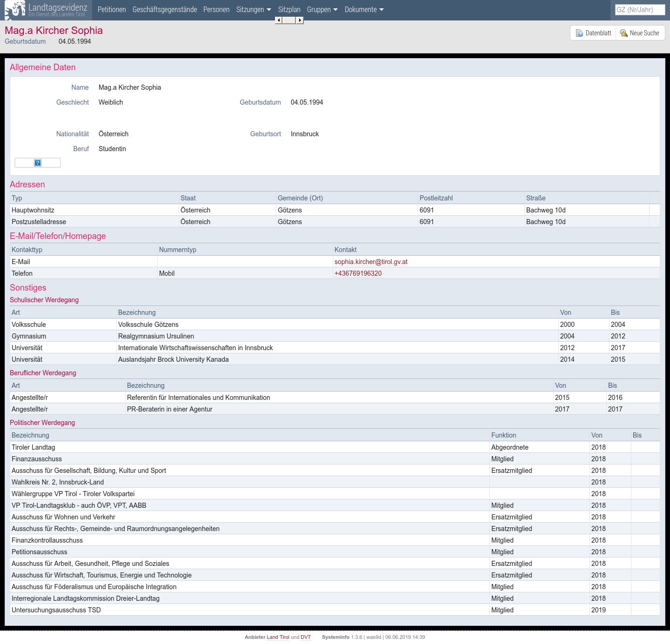Click the Geburtsort value Innsbruck

tap(305, 134)
